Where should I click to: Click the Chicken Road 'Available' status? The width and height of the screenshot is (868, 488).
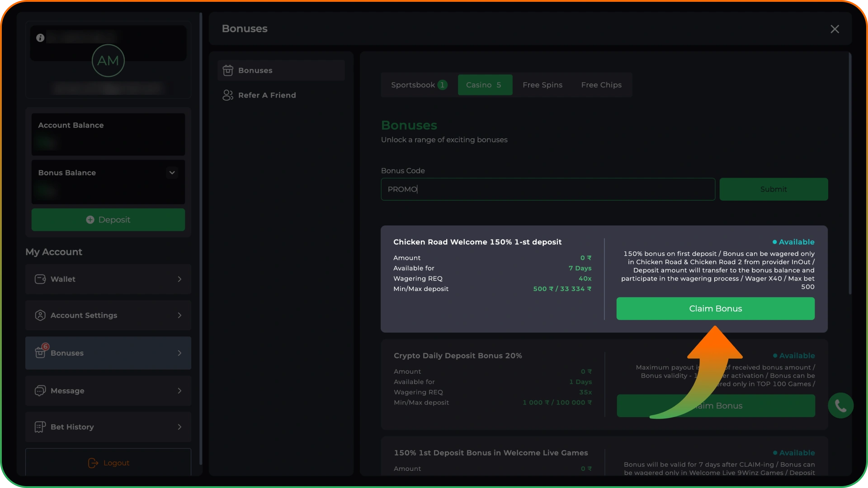point(793,242)
